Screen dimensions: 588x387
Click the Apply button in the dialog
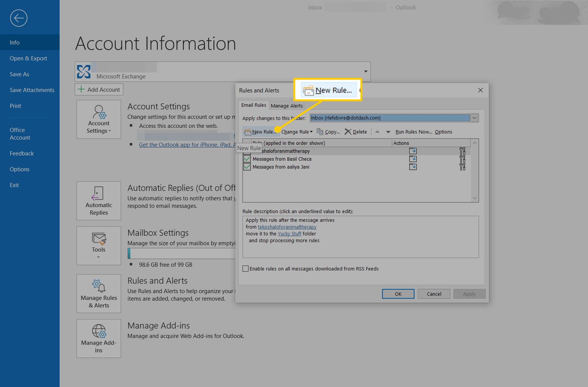click(x=469, y=294)
